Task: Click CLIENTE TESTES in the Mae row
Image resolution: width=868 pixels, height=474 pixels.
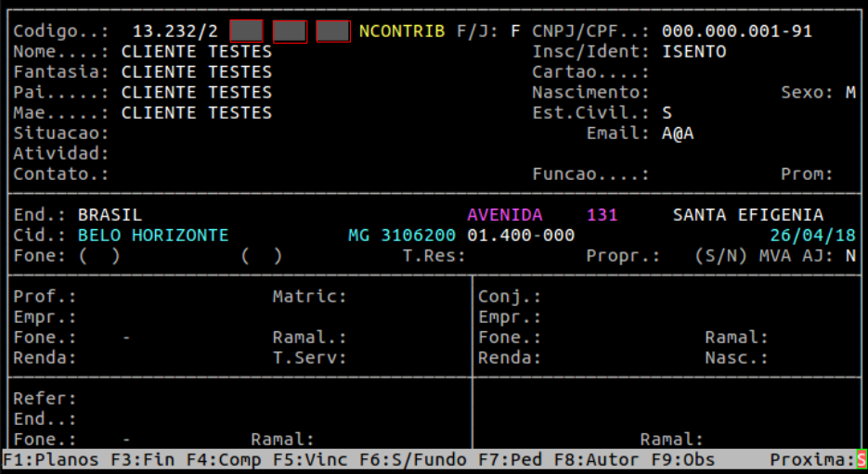Action: click(197, 113)
